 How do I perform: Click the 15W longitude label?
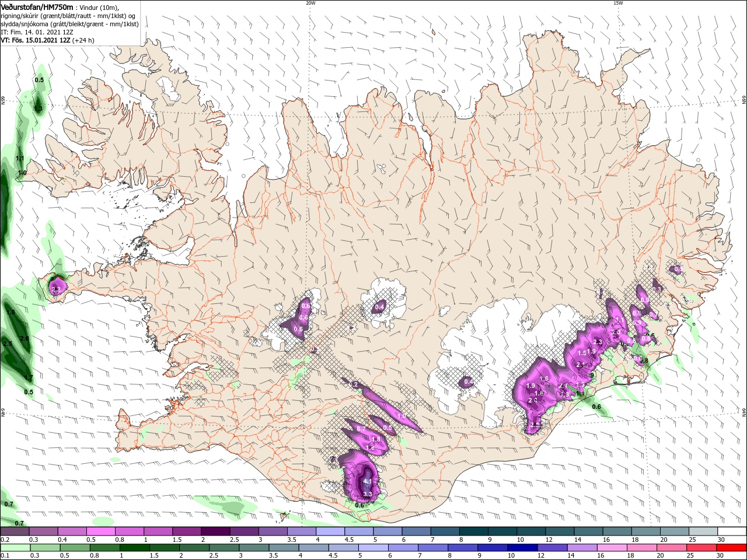tap(618, 3)
